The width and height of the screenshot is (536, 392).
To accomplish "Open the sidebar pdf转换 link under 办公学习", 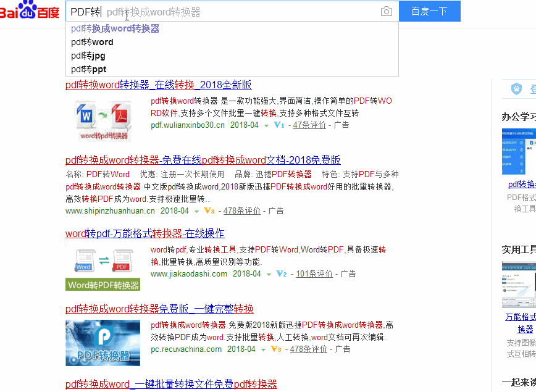I will [522, 184].
